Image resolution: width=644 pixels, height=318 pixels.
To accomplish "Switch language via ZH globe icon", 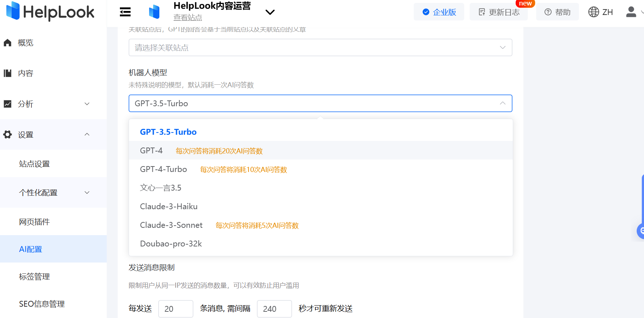I will click(601, 12).
